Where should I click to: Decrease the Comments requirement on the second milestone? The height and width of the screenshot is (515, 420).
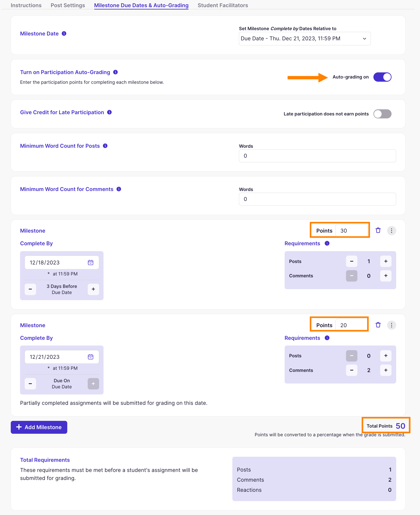[x=351, y=370]
